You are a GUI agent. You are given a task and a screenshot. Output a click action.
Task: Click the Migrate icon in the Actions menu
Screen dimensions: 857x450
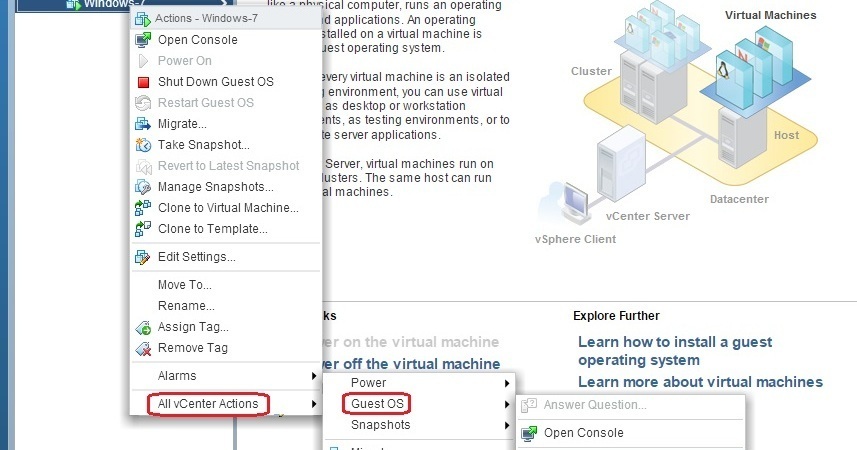[143, 124]
